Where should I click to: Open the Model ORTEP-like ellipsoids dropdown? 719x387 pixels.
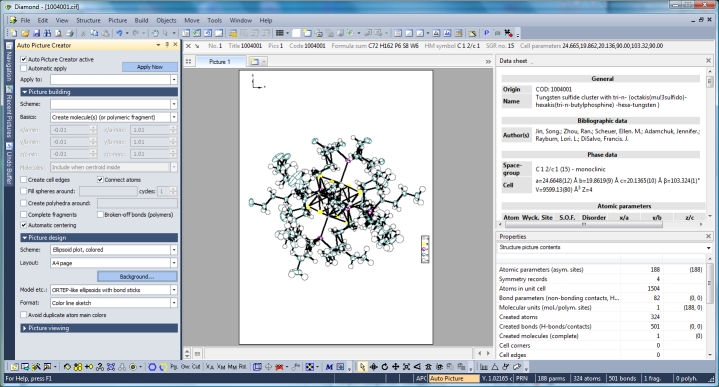[x=174, y=290]
